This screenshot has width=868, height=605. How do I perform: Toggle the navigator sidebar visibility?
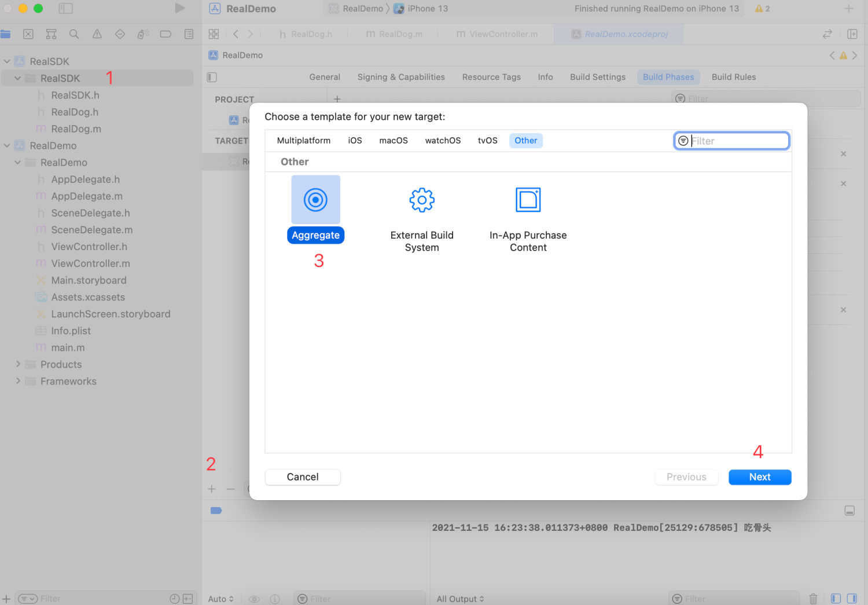point(65,8)
